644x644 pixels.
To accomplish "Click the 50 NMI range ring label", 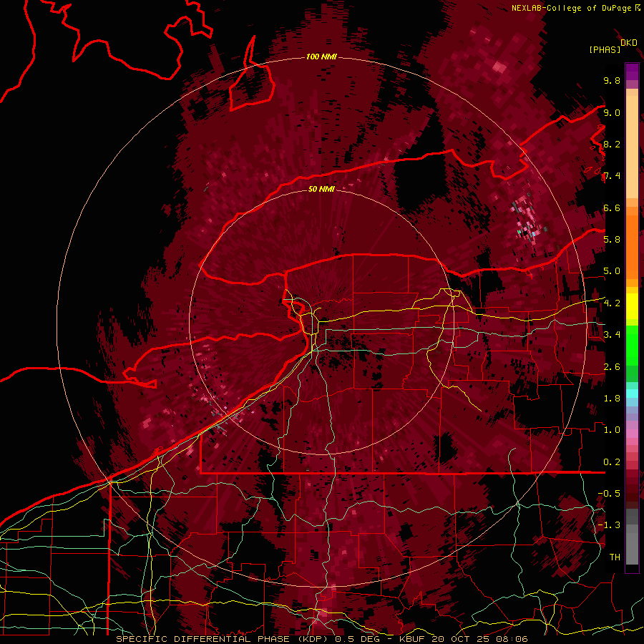I will click(x=321, y=189).
